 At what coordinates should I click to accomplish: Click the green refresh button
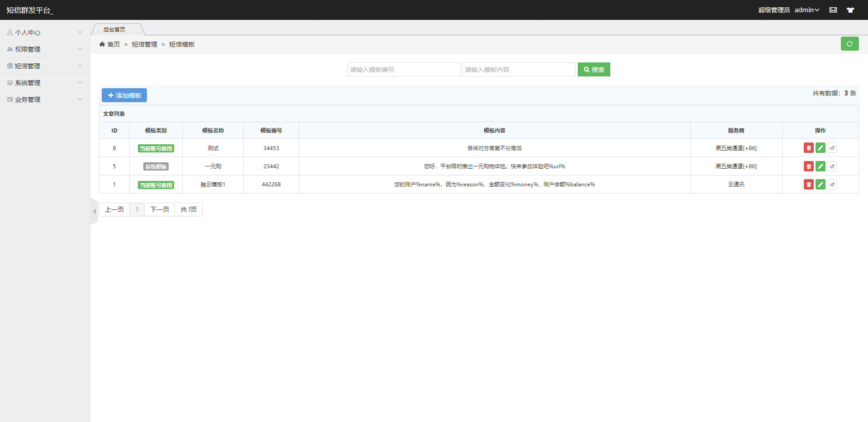tap(849, 44)
